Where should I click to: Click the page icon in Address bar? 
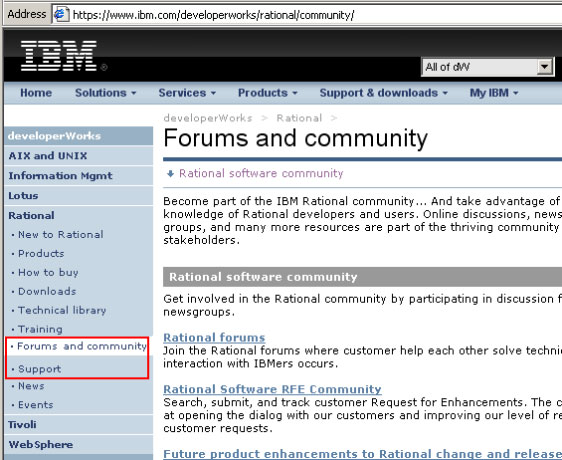61,14
